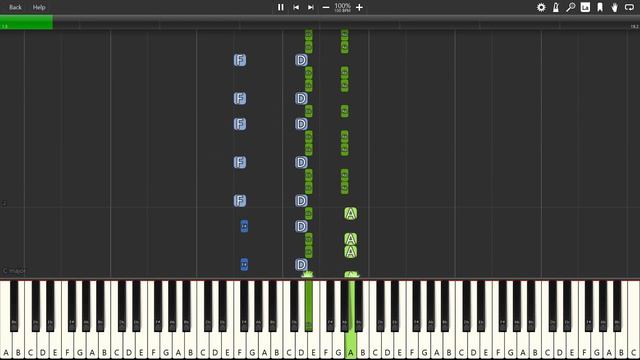
Task: Toggle the note labels display icon
Action: point(585,7)
